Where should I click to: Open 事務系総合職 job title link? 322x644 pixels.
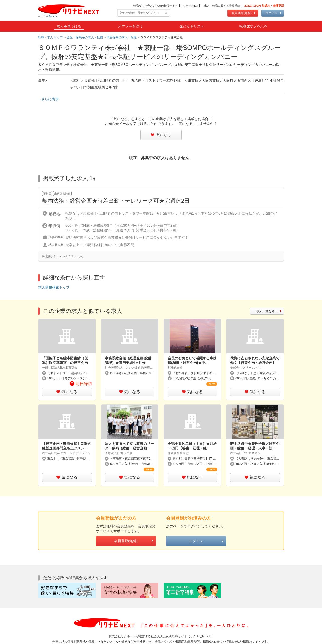[x=128, y=360]
